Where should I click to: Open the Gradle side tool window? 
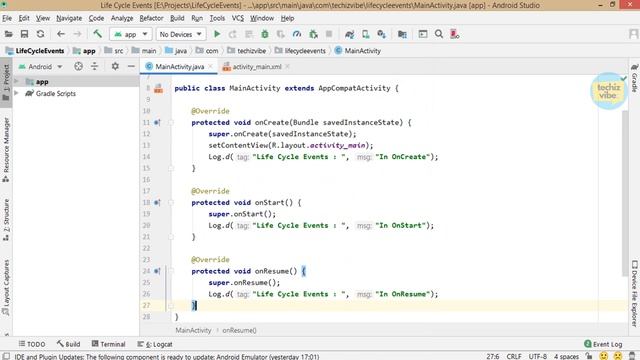(634, 78)
